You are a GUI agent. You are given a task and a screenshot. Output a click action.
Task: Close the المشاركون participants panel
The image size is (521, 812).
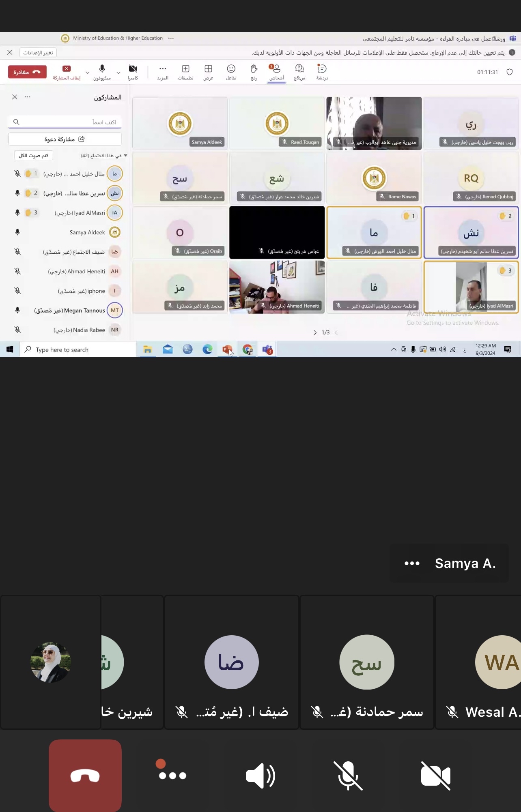(x=15, y=97)
